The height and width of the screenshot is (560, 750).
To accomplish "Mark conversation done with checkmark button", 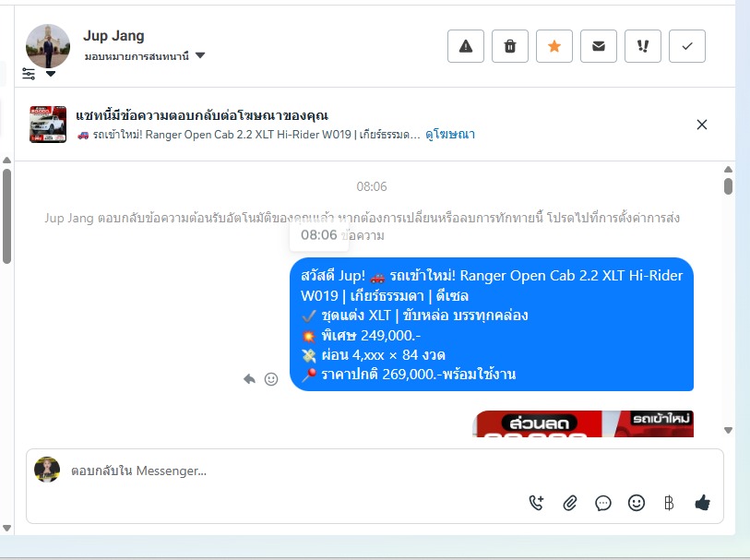I will point(687,46).
